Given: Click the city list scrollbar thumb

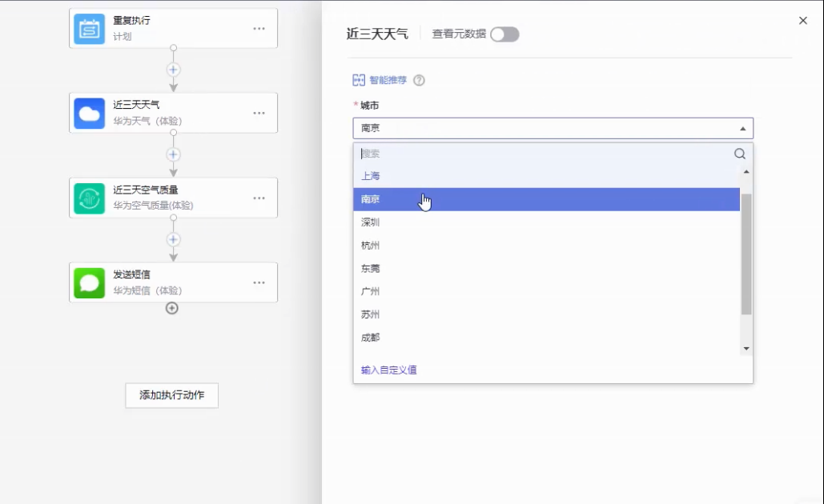Looking at the screenshot, I should 746,254.
